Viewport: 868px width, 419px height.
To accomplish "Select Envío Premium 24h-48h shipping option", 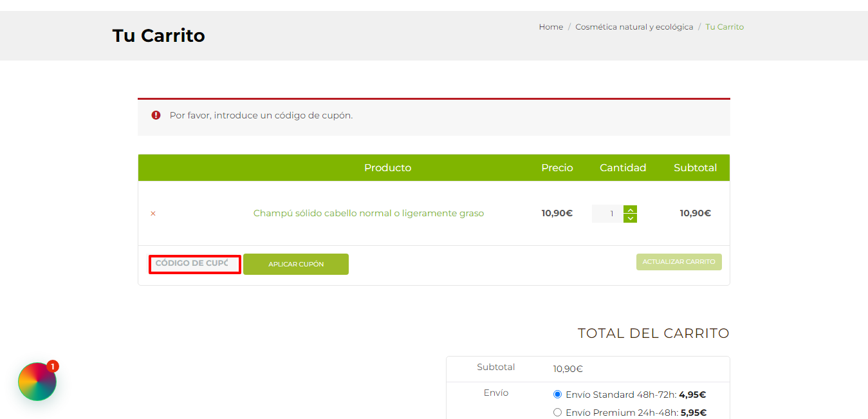I will [557, 413].
